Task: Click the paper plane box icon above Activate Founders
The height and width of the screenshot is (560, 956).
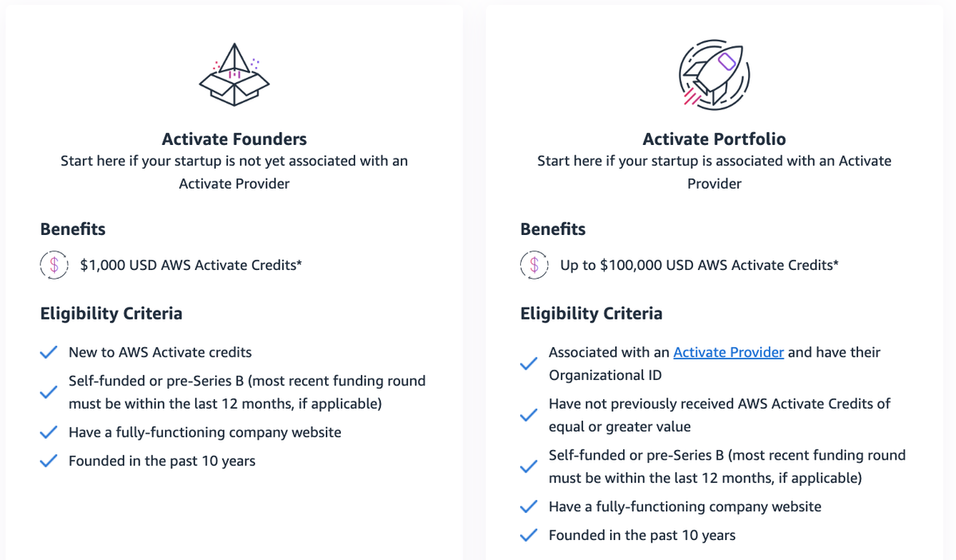Action: (234, 74)
